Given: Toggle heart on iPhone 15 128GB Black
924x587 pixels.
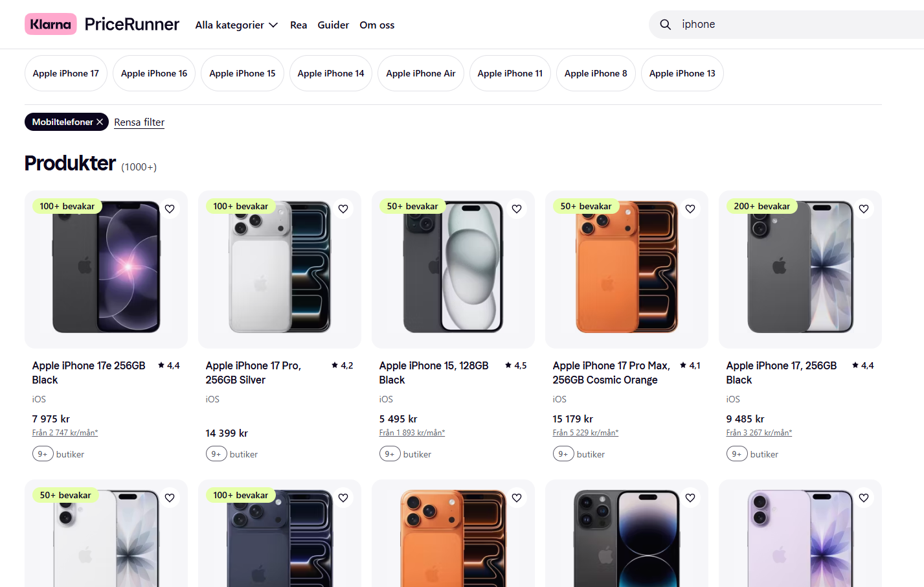Looking at the screenshot, I should (517, 209).
